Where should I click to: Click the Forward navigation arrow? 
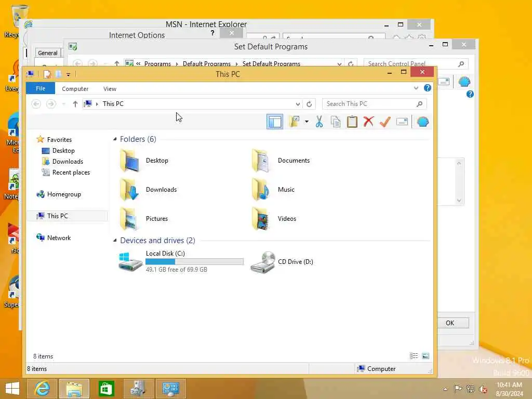[51, 104]
